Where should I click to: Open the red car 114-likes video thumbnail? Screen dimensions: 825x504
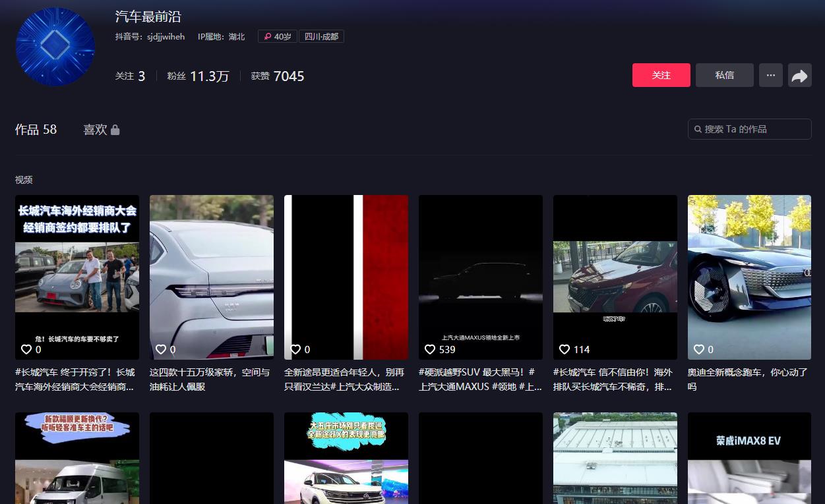615,277
